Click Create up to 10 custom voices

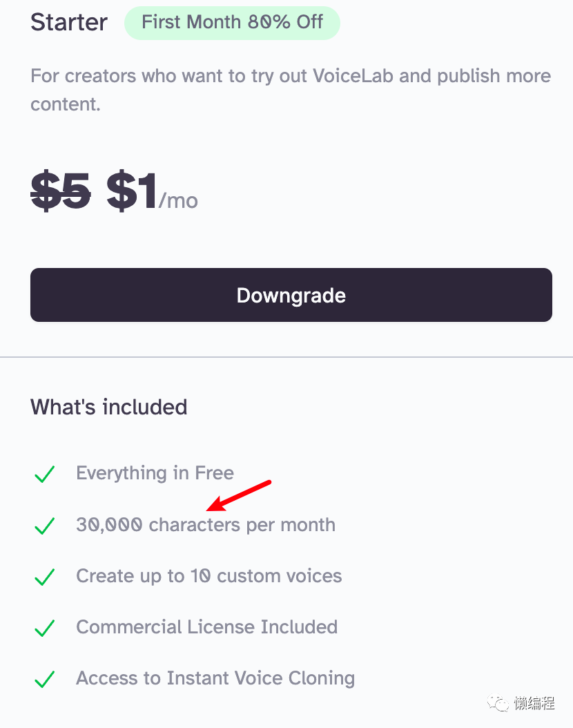[208, 576]
